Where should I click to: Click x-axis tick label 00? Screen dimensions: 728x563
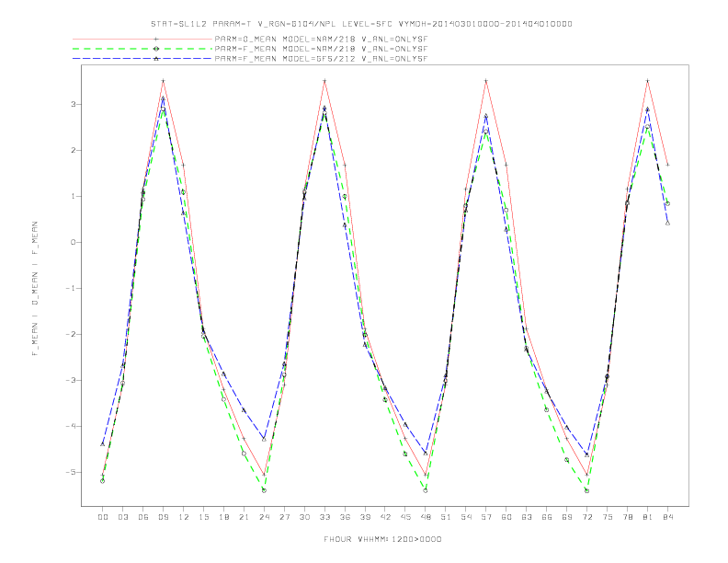103,517
